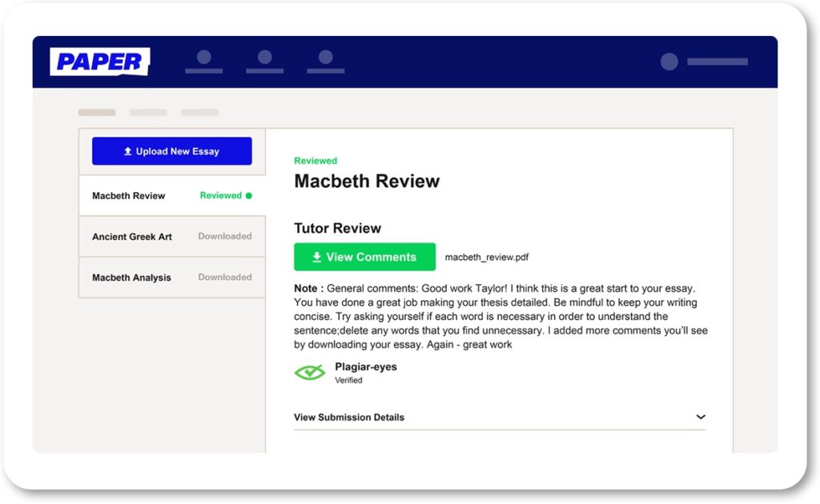Open the macbeth_review.pdf file link

click(486, 258)
